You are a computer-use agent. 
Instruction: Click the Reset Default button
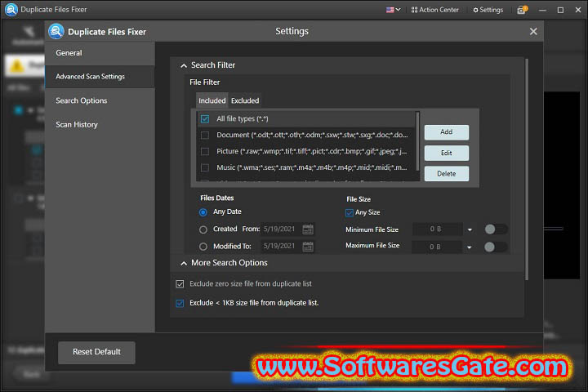[96, 352]
